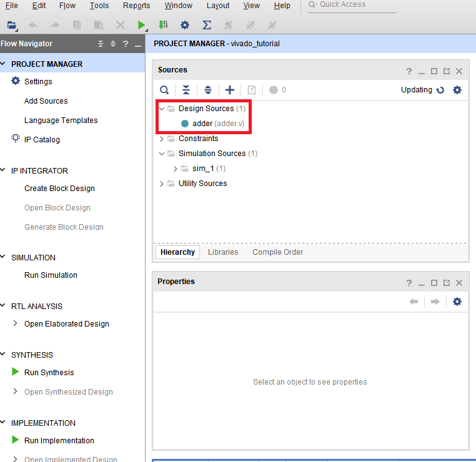The height and width of the screenshot is (462, 476).
Task: Click Run Implementation
Action: pos(59,441)
